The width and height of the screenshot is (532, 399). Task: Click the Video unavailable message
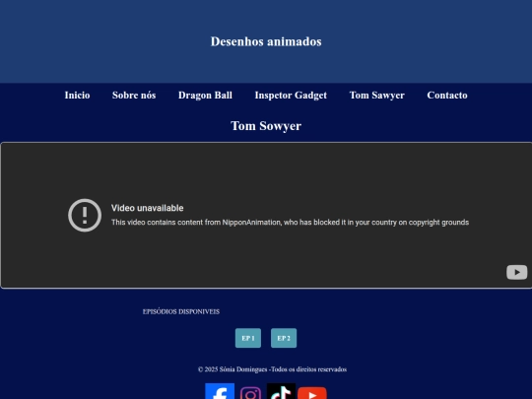[x=147, y=208]
